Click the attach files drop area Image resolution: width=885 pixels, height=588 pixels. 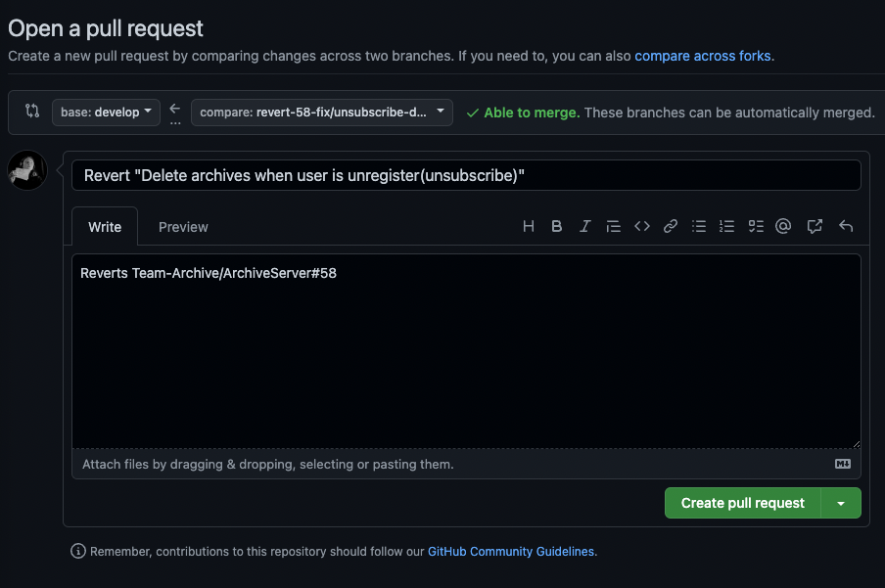click(466, 464)
